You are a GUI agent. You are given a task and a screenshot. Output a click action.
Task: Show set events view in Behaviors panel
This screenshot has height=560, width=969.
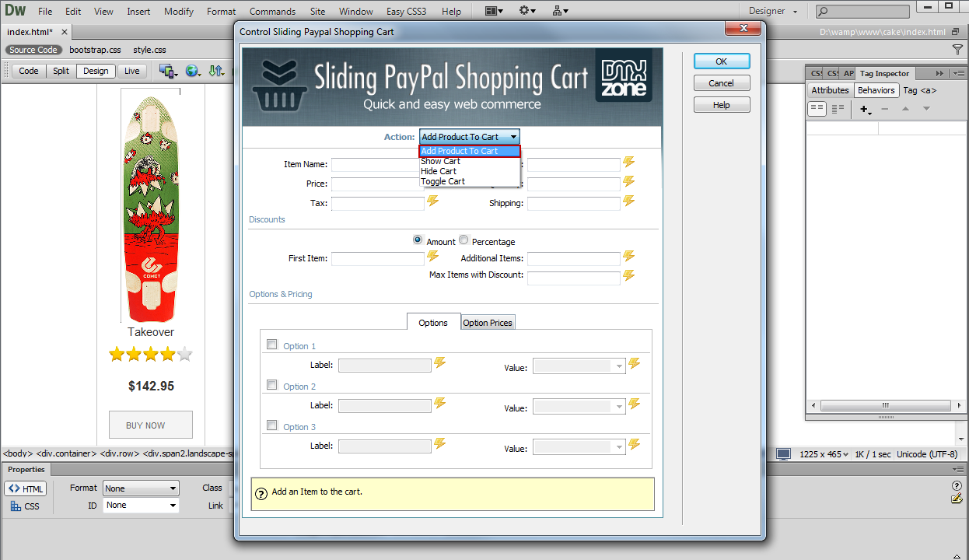click(817, 110)
